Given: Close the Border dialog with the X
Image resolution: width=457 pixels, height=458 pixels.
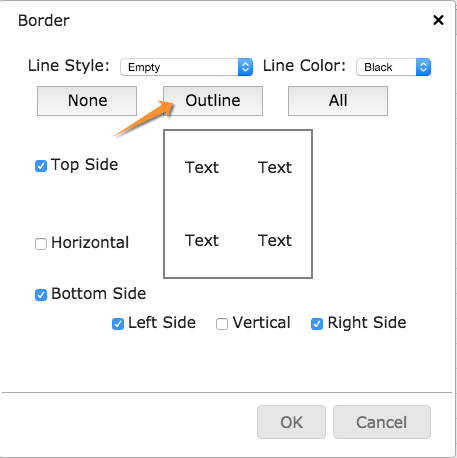Looking at the screenshot, I should point(438,20).
